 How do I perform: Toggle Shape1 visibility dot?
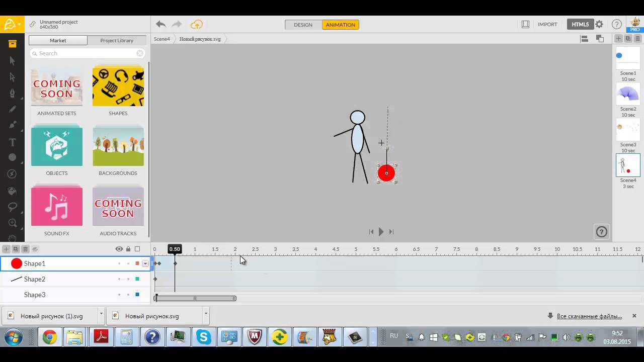click(119, 263)
